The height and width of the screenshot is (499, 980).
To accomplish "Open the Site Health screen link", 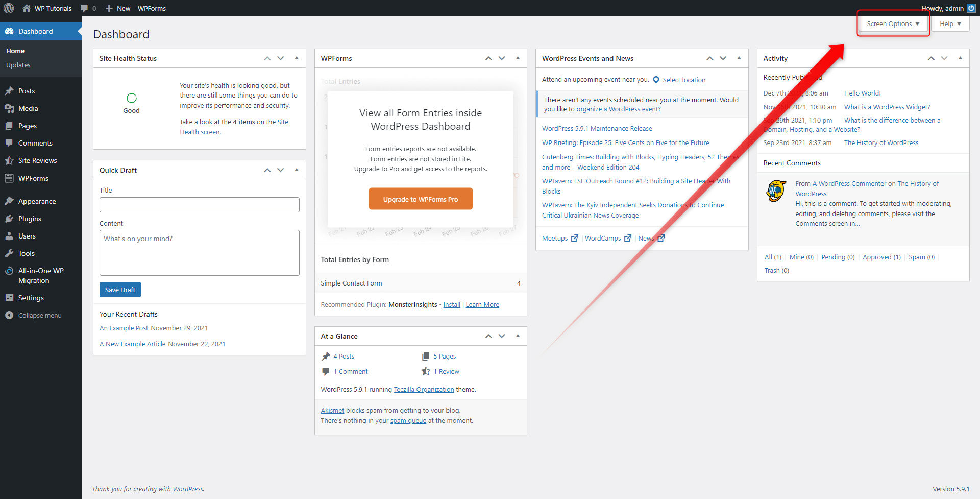I will pyautogui.click(x=234, y=127).
